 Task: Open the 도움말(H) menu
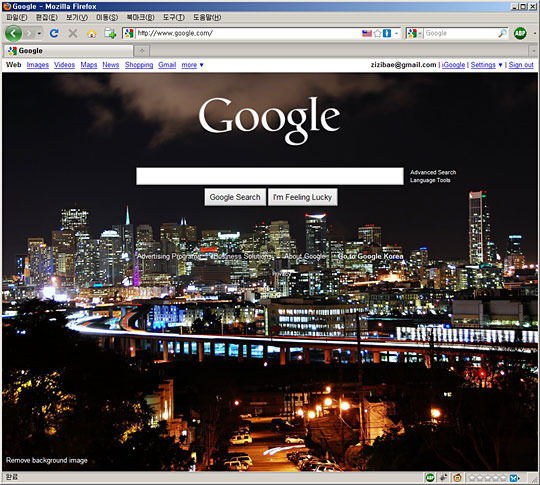pyautogui.click(x=207, y=17)
